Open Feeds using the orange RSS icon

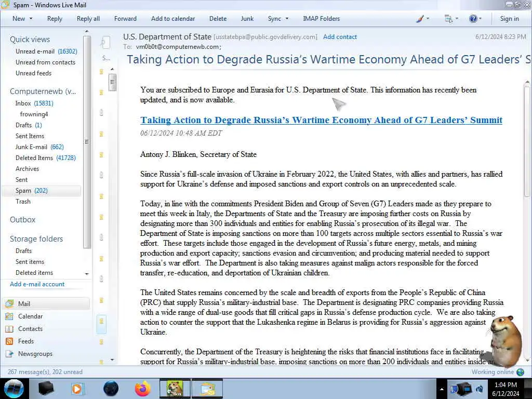click(x=9, y=341)
